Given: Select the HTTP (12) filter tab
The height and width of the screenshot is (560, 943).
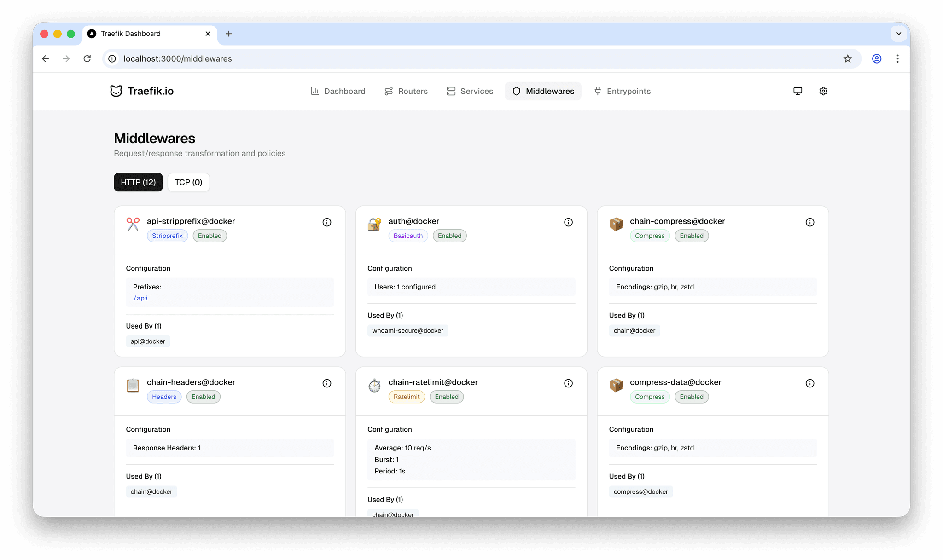Looking at the screenshot, I should pos(138,182).
